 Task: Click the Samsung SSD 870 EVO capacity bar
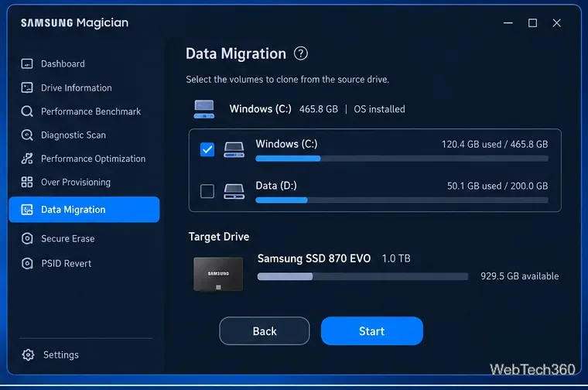click(x=363, y=277)
